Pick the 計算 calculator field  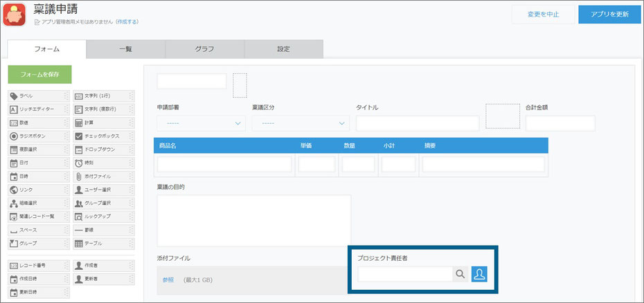pos(100,122)
